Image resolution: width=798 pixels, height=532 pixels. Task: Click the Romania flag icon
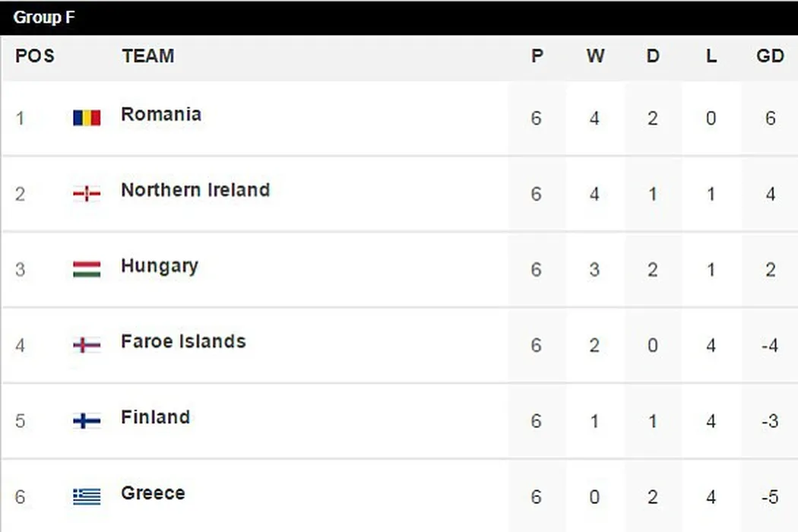click(x=87, y=118)
